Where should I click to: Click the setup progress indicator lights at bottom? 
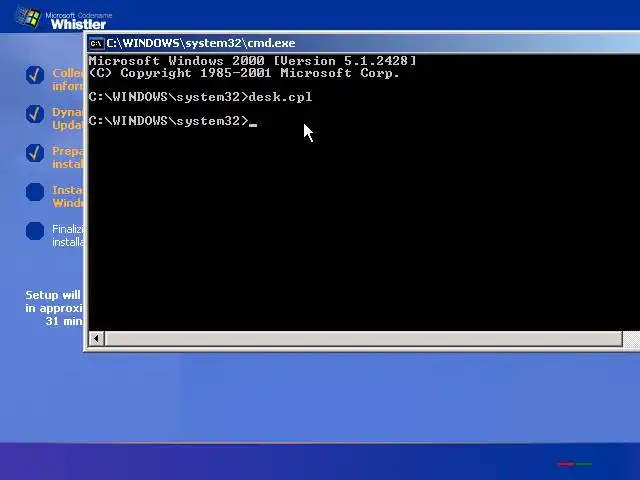[x=575, y=464]
